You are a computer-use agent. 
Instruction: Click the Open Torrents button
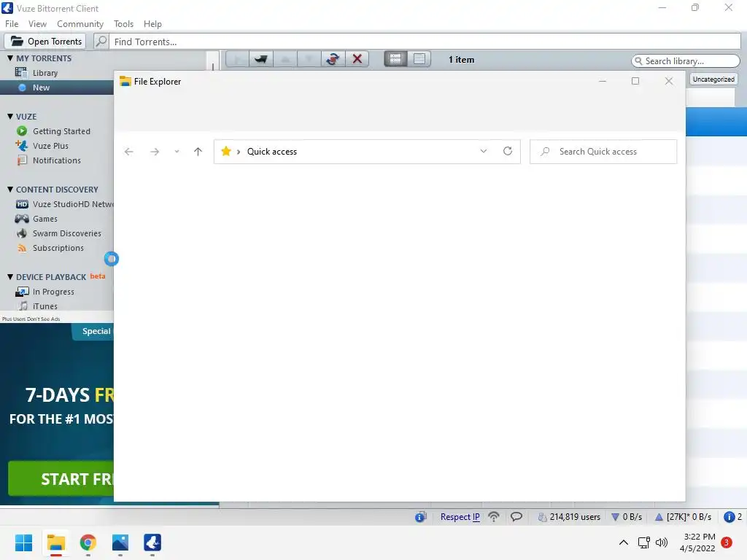pyautogui.click(x=45, y=42)
